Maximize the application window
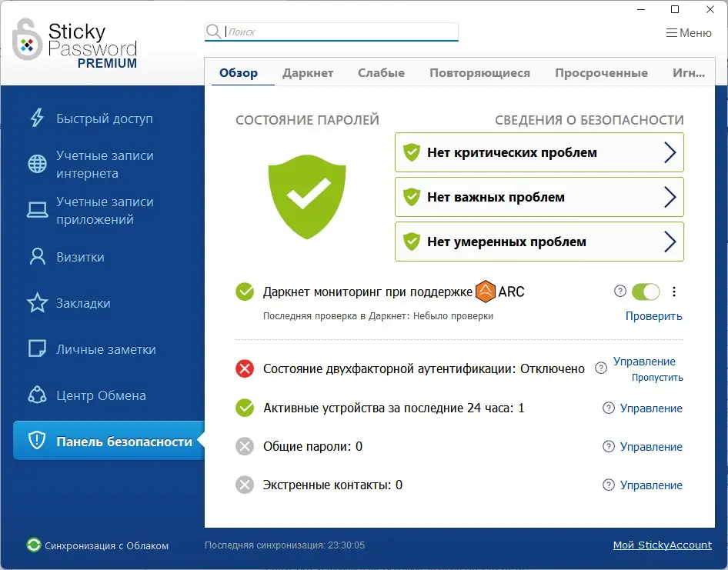The height and width of the screenshot is (570, 728). [675, 9]
